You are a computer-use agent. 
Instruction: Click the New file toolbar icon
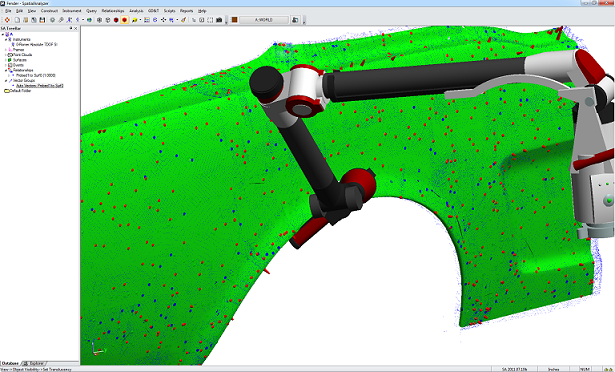[17, 20]
